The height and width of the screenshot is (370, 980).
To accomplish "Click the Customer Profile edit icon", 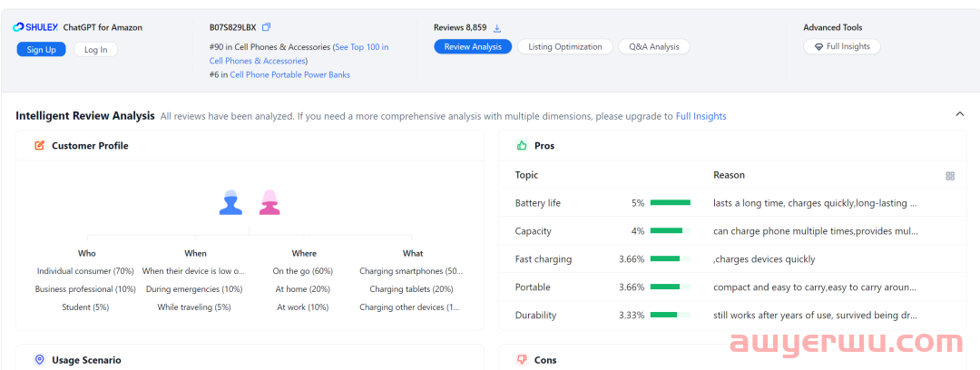I will [x=39, y=146].
